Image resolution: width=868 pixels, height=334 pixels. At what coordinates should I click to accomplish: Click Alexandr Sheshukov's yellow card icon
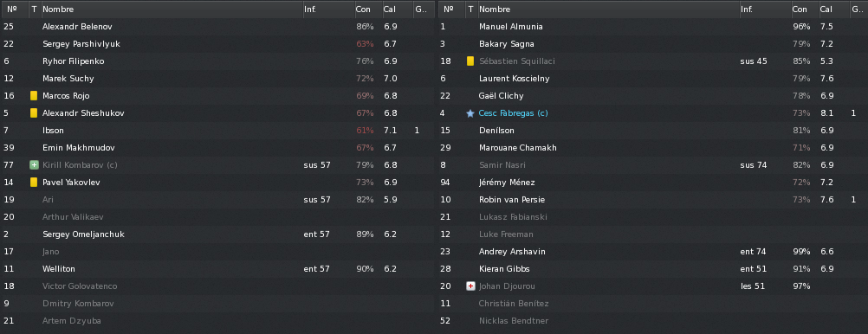(x=34, y=112)
